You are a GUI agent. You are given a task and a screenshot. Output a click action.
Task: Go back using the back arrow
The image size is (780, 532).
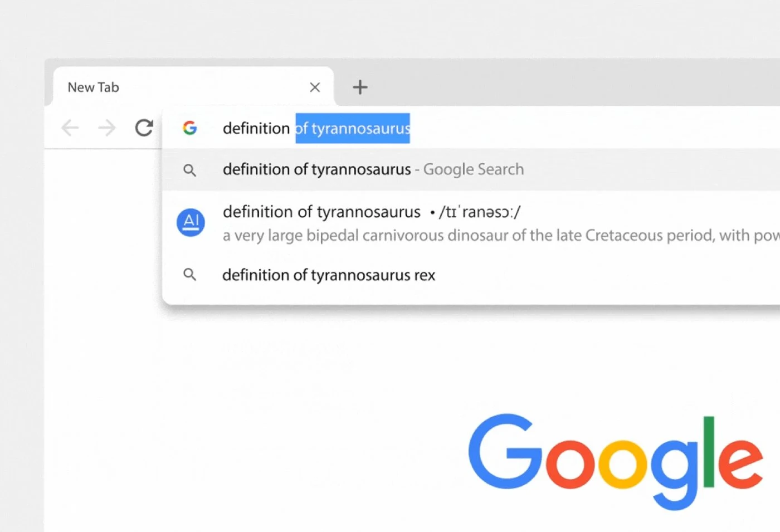70,128
